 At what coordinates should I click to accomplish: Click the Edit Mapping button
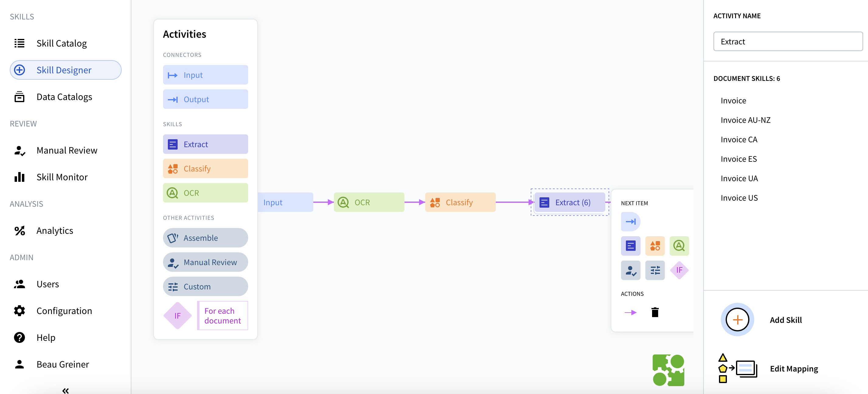(x=793, y=368)
